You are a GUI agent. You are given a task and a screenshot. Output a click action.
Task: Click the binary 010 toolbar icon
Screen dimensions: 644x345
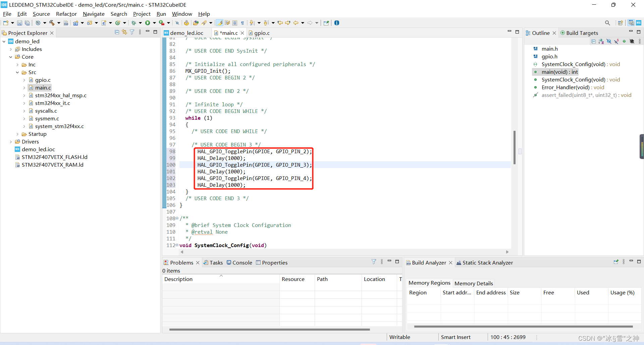(66, 23)
